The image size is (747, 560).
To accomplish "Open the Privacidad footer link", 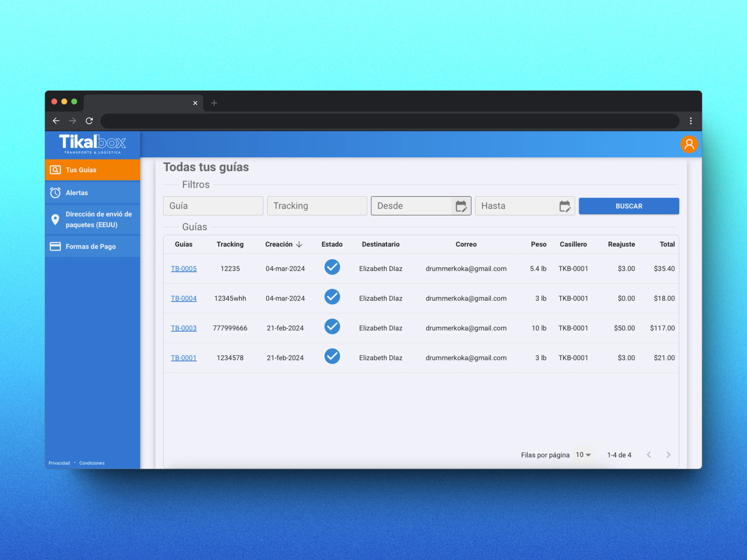I will coord(59,463).
